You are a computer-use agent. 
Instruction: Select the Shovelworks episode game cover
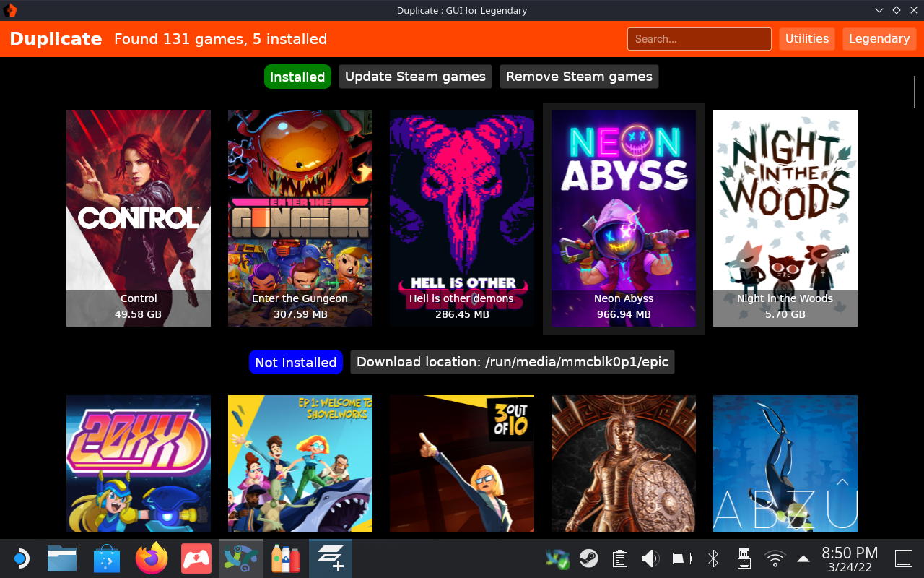pos(300,463)
